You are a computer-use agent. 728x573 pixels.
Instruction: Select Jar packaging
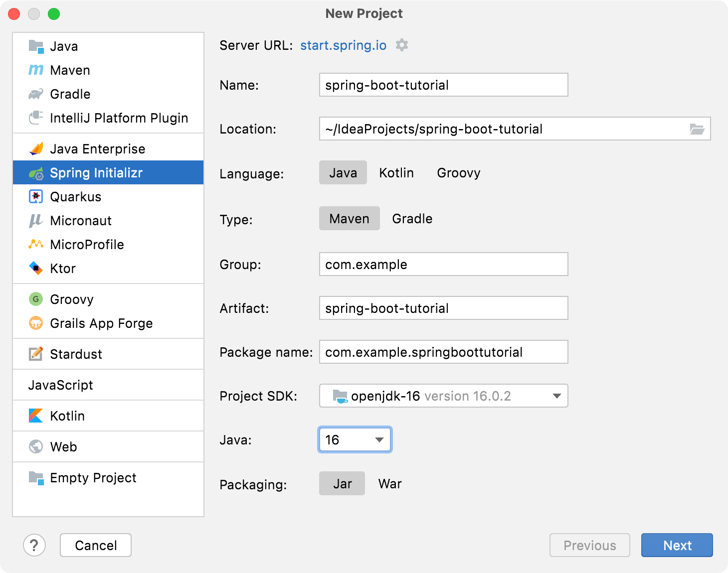tap(343, 484)
